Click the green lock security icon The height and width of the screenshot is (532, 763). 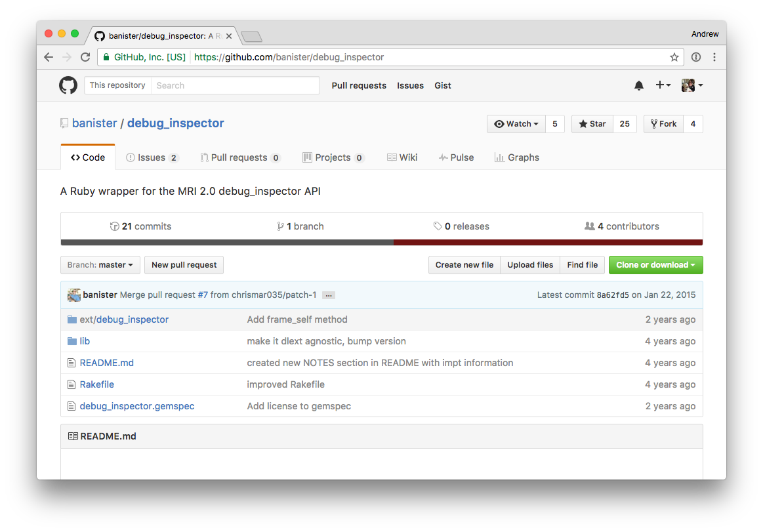[106, 57]
